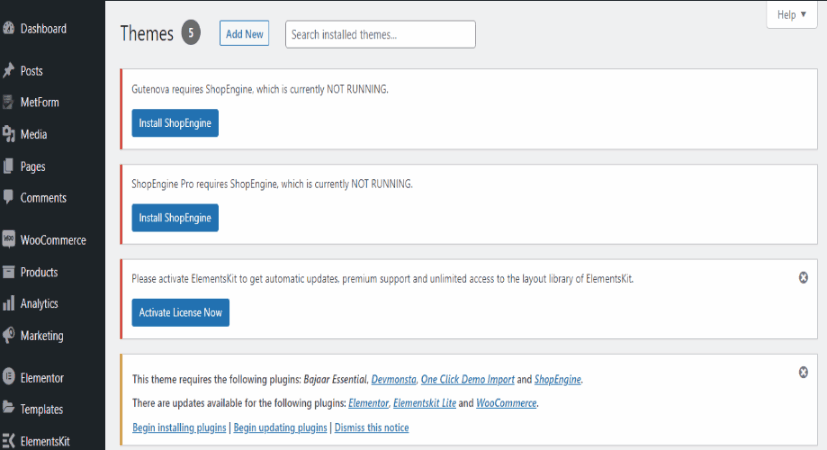Click the Comments speech bubble icon
Image resolution: width=827 pixels, height=450 pixels.
tap(8, 197)
